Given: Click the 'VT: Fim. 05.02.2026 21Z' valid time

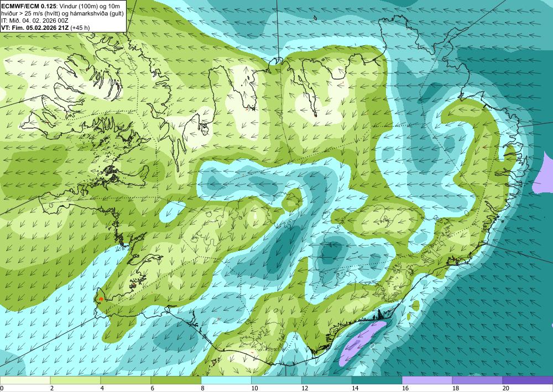Looking at the screenshot, I should pos(35,28).
